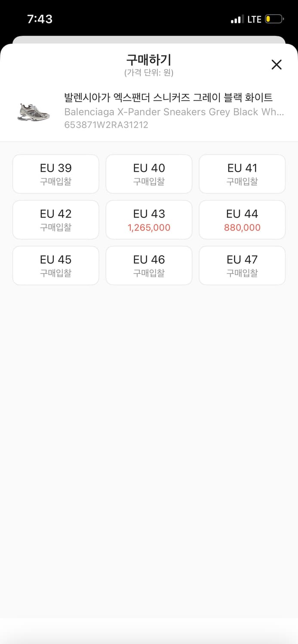
Task: Tap the LTE indicator in status bar
Action: tap(253, 19)
